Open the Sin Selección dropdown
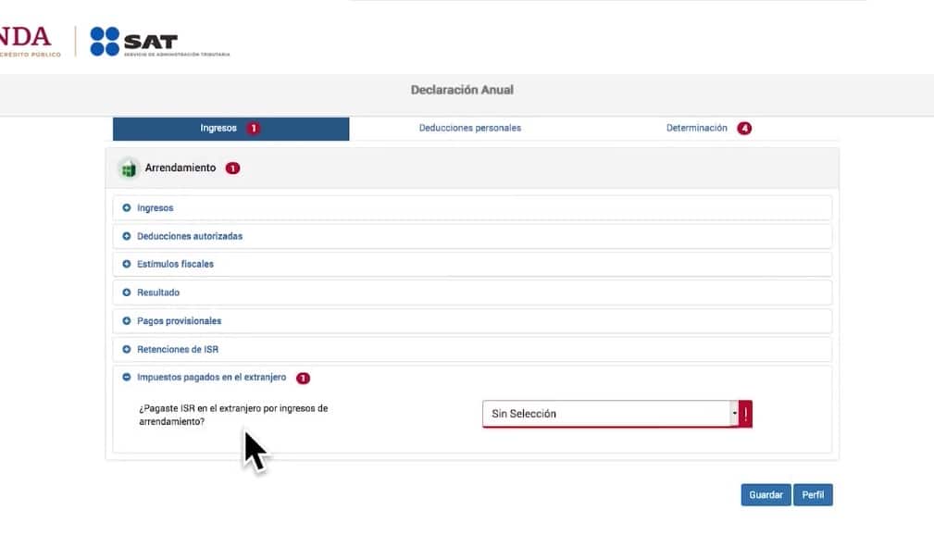The width and height of the screenshot is (934, 560). pos(610,414)
